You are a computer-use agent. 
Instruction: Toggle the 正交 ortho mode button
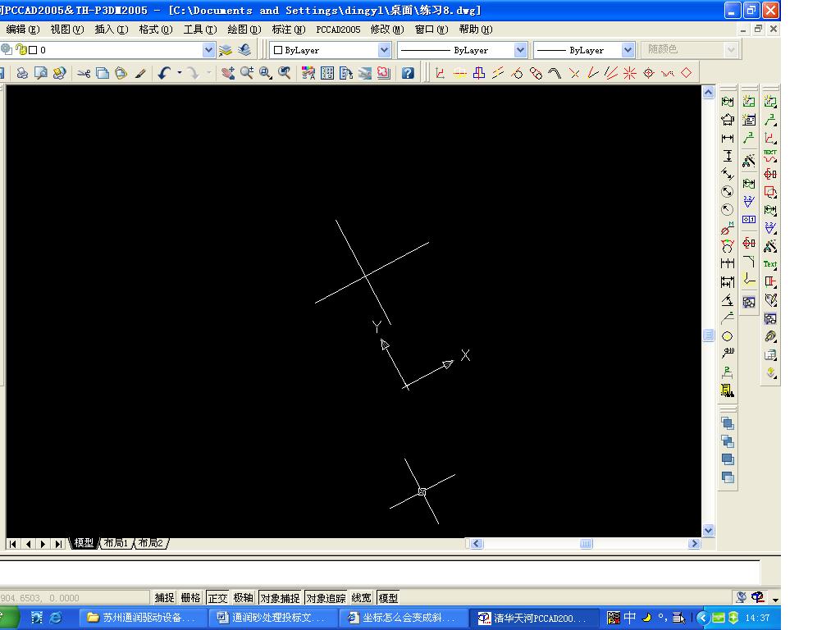(217, 598)
